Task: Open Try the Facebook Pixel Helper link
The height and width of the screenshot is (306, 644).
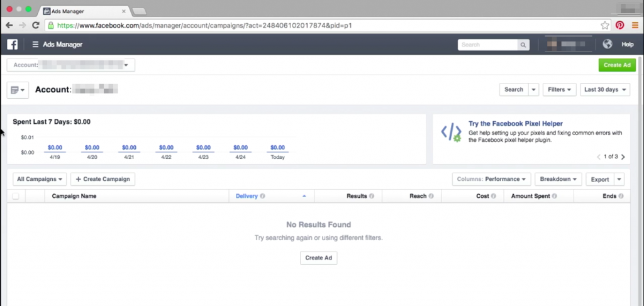Action: click(x=516, y=123)
